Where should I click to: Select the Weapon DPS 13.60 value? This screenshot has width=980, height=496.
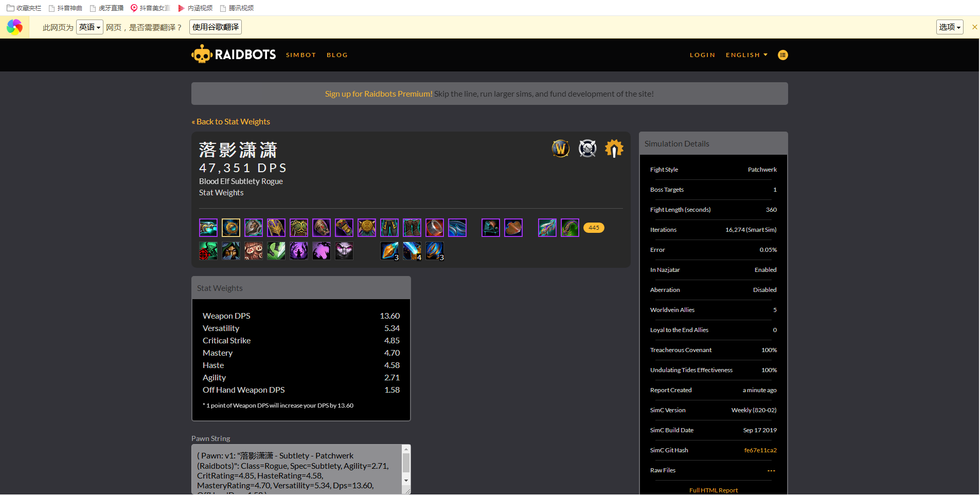tap(390, 316)
